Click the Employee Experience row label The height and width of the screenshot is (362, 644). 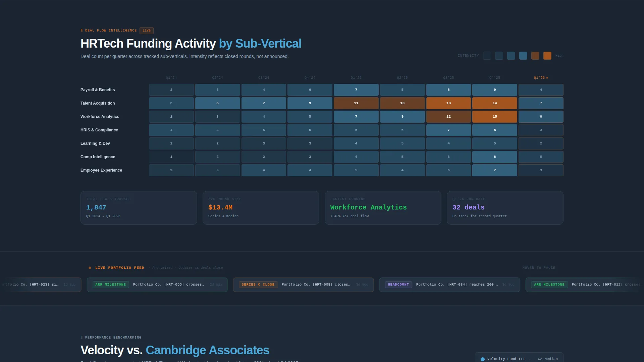click(101, 170)
